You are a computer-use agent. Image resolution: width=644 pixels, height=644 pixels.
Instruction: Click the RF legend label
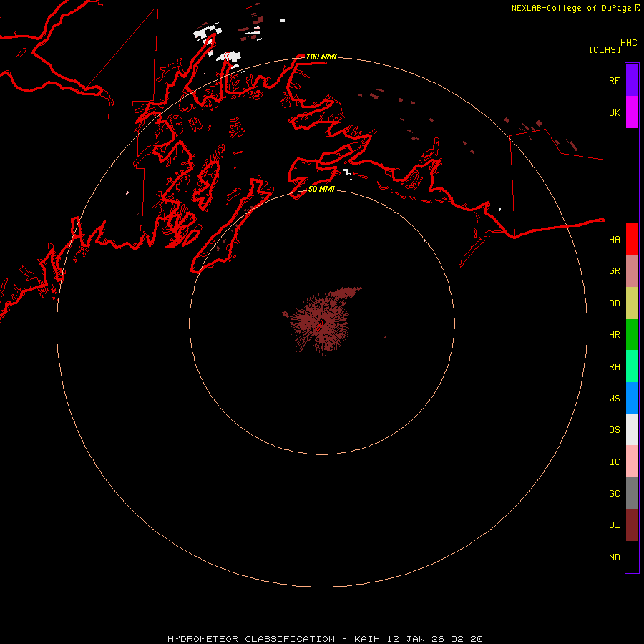point(614,80)
